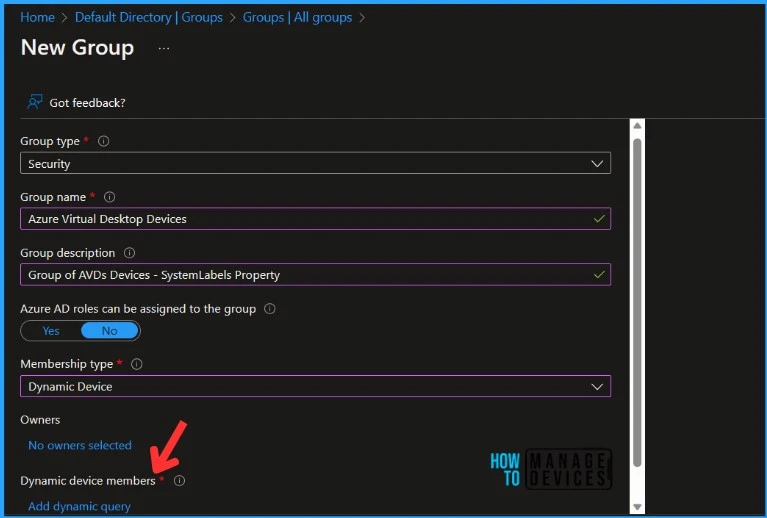Click the Group type label text
The width and height of the screenshot is (767, 518).
pos(50,141)
